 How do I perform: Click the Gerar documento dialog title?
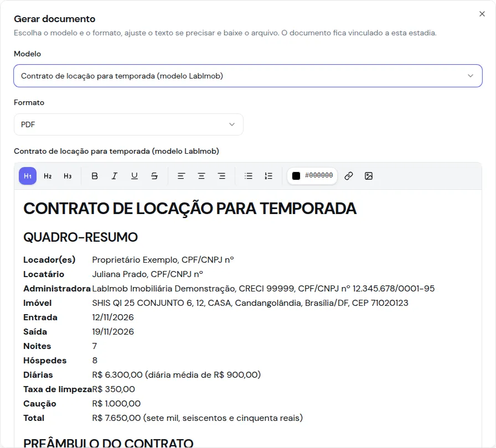coord(54,19)
